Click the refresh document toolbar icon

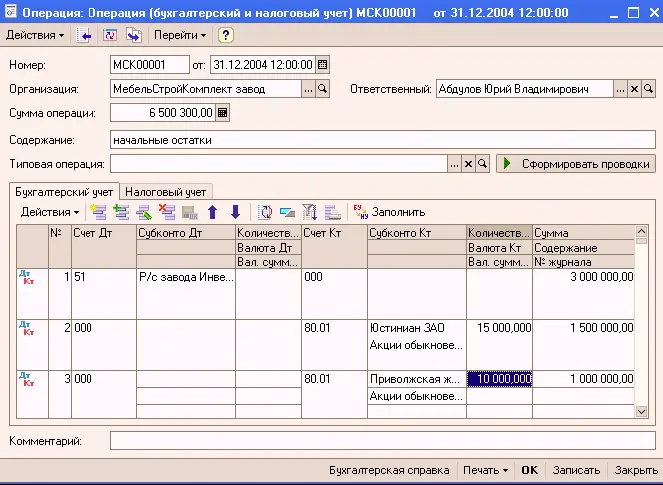tap(110, 35)
